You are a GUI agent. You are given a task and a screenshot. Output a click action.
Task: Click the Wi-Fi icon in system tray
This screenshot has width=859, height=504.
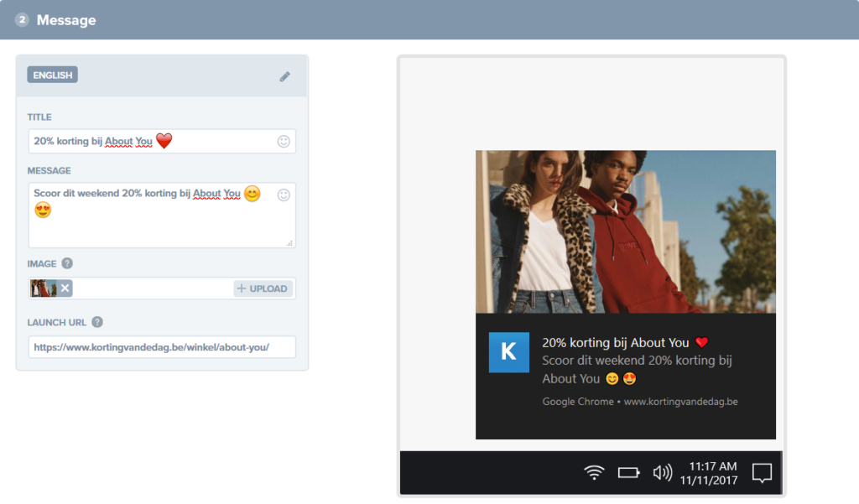594,473
